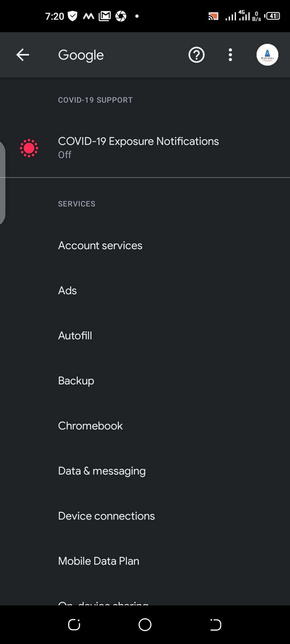Open Autofill settings
290x644 pixels.
pos(75,336)
